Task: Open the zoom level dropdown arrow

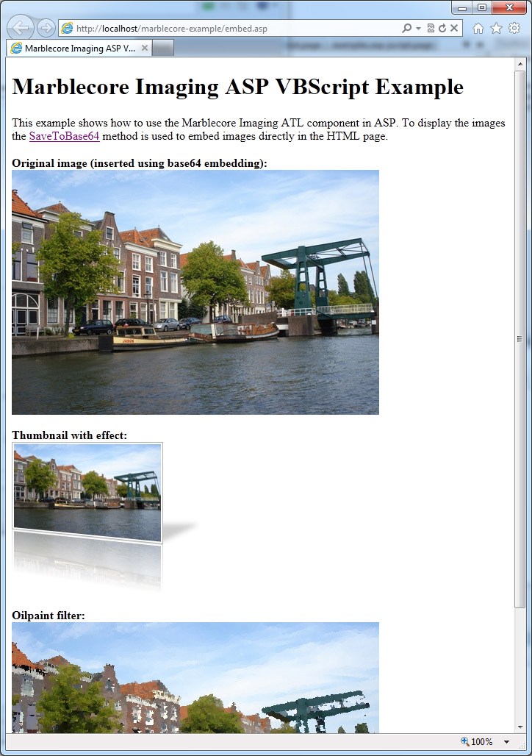Action: [506, 742]
